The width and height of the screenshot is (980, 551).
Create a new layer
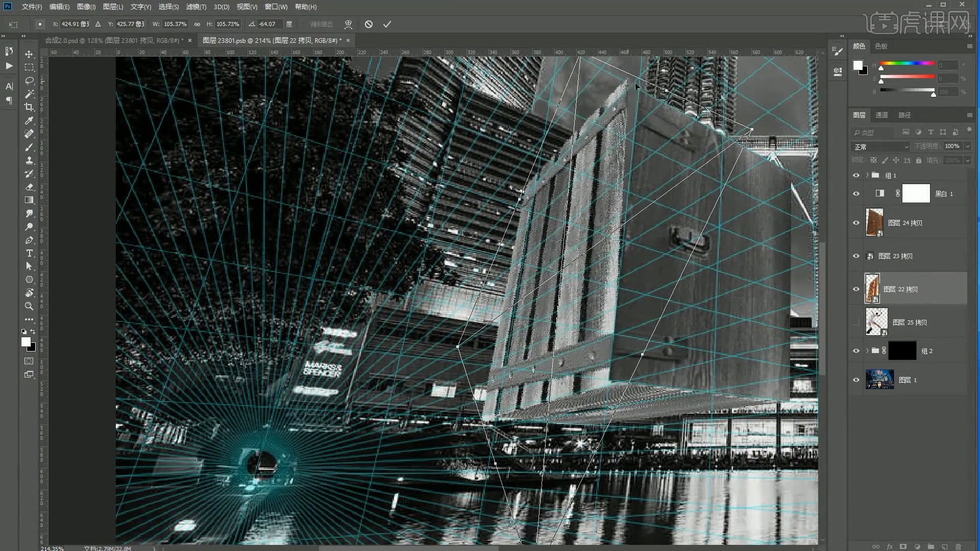944,546
